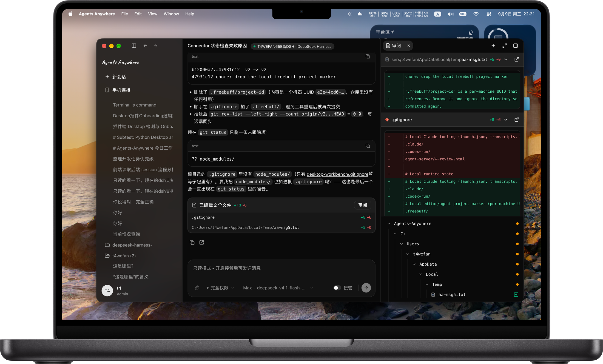The width and height of the screenshot is (603, 364).
Task: Click the 审阅 button in edited files card
Action: coord(362,205)
